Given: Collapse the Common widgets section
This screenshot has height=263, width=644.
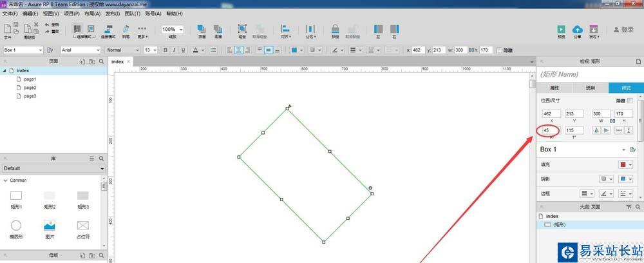Looking at the screenshot, I should (5, 180).
